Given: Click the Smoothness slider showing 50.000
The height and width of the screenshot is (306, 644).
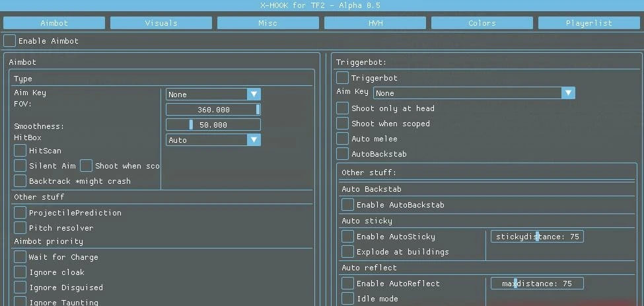Looking at the screenshot, I should 213,125.
